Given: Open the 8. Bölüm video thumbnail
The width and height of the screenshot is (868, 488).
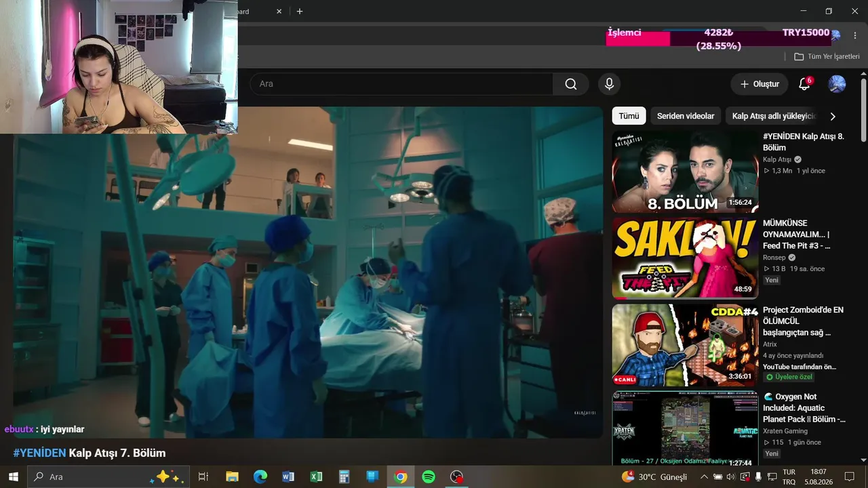Looking at the screenshot, I should click(685, 172).
